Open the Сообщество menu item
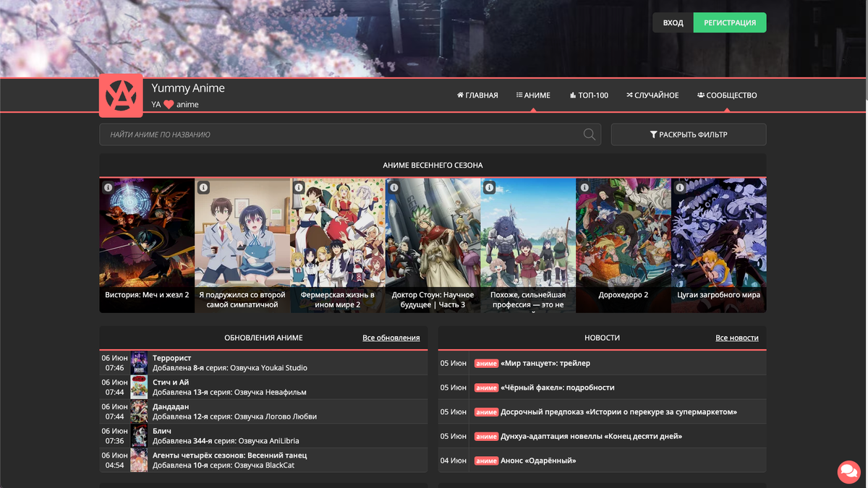Screen dimensions: 868x488 coord(727,95)
